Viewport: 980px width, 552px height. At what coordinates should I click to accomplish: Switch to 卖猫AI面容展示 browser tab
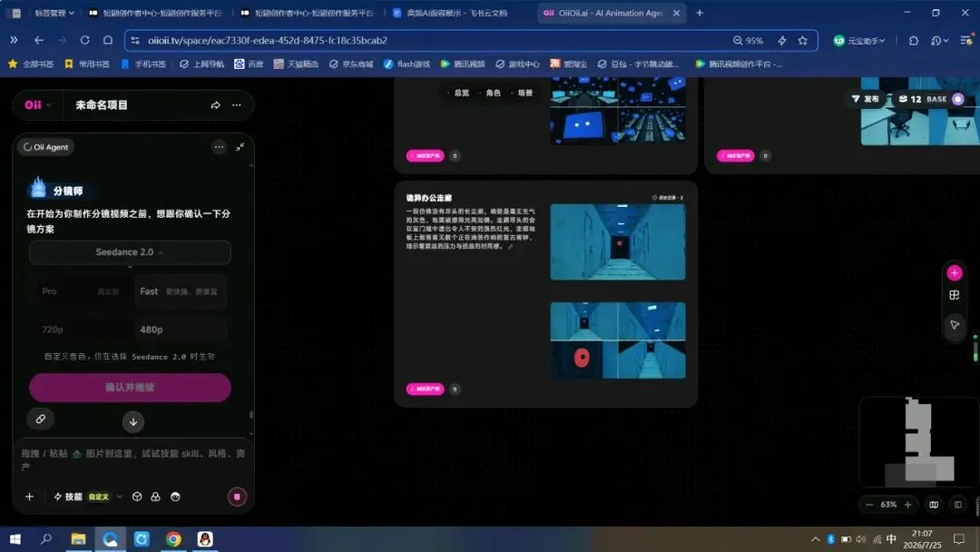(456, 13)
